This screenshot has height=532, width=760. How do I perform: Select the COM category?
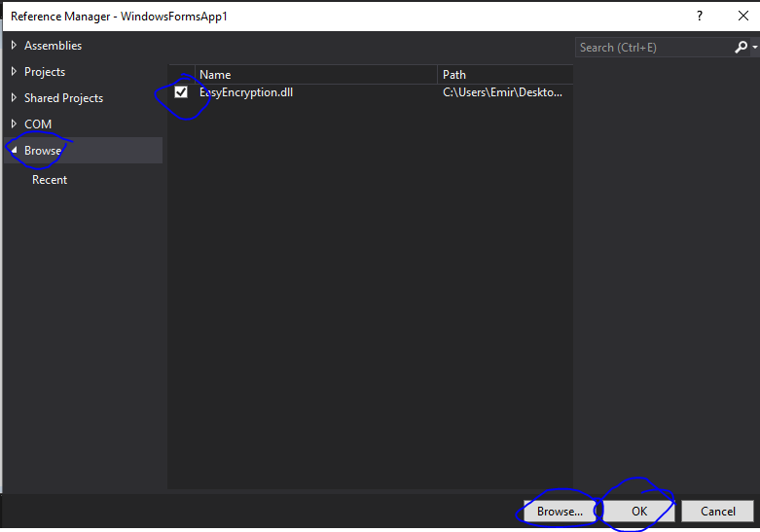pyautogui.click(x=38, y=124)
